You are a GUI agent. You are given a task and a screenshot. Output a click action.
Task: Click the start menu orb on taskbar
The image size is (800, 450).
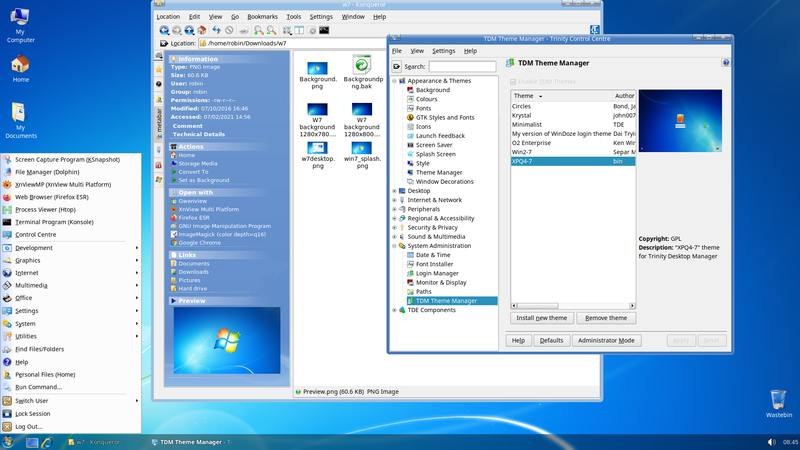[x=8, y=442]
